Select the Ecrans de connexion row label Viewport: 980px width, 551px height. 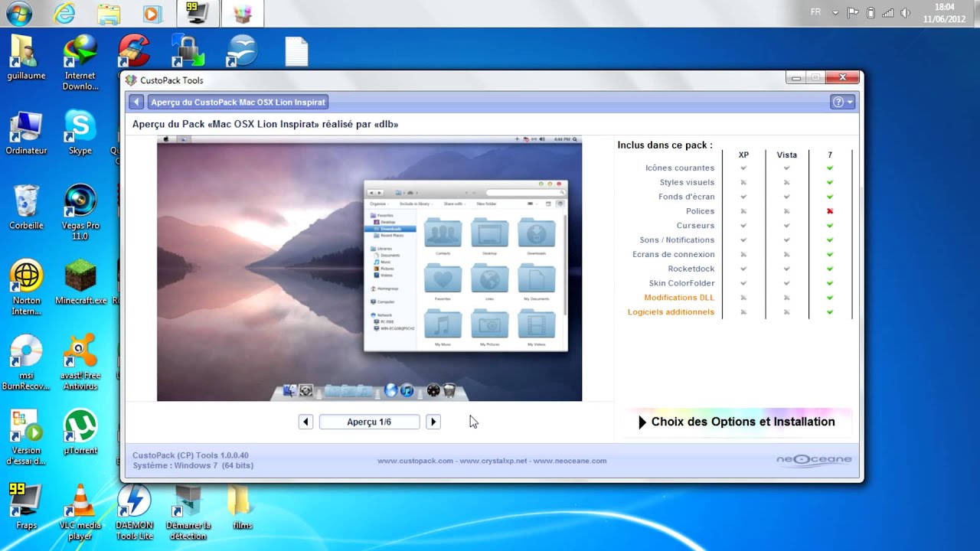(x=674, y=254)
